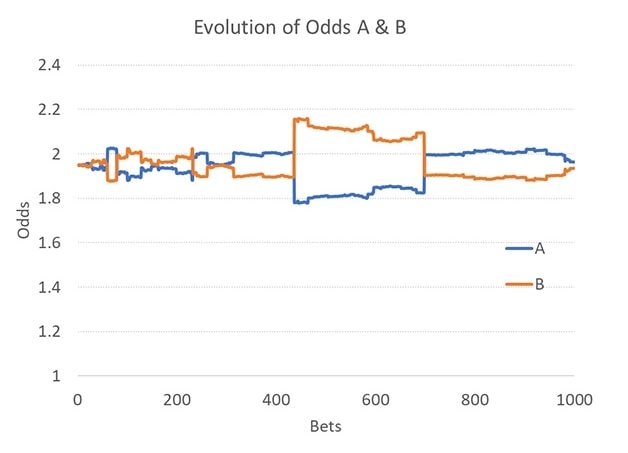Click the 800 tick label on the horizontal axis
Screen dimensions: 628x453
coord(475,400)
